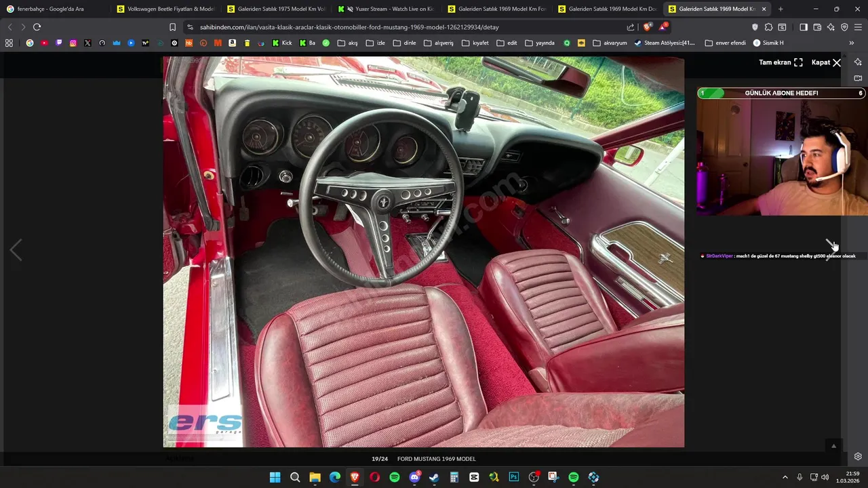Open Windows Start menu
Image resolution: width=868 pixels, height=488 pixels.
click(x=275, y=477)
